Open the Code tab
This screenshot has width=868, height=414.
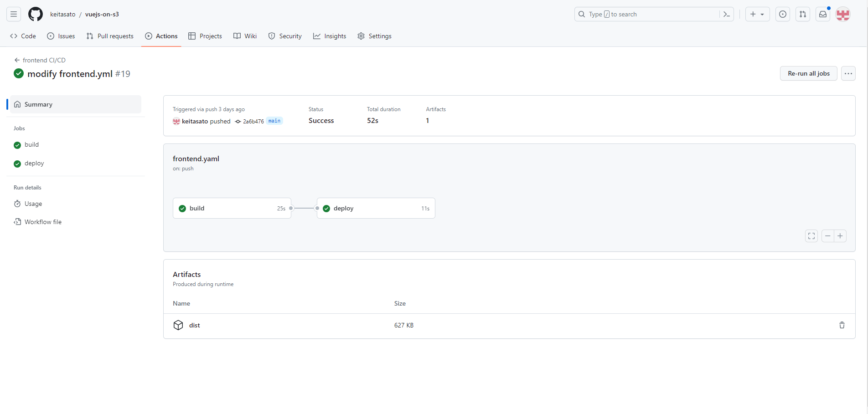[23, 36]
